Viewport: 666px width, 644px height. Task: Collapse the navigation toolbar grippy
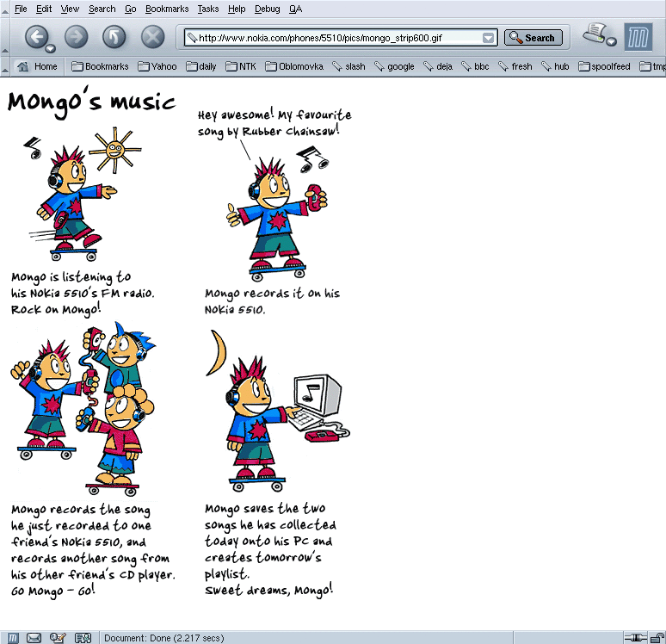tap(4, 37)
